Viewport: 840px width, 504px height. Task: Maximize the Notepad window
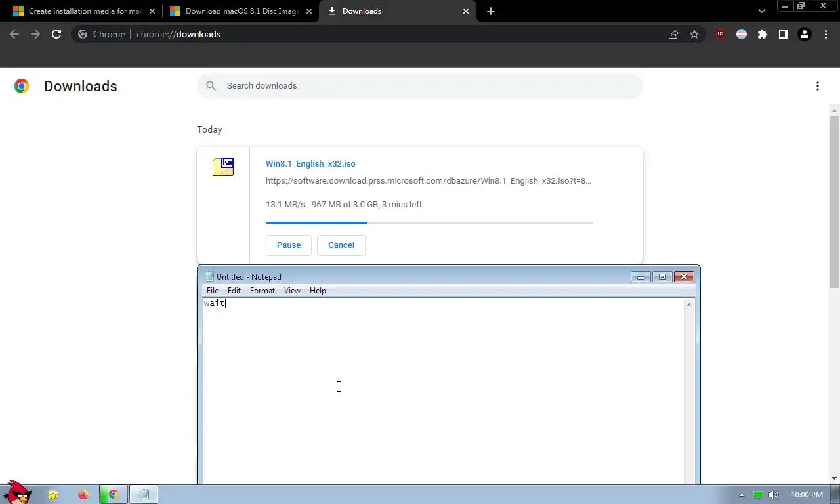(662, 277)
